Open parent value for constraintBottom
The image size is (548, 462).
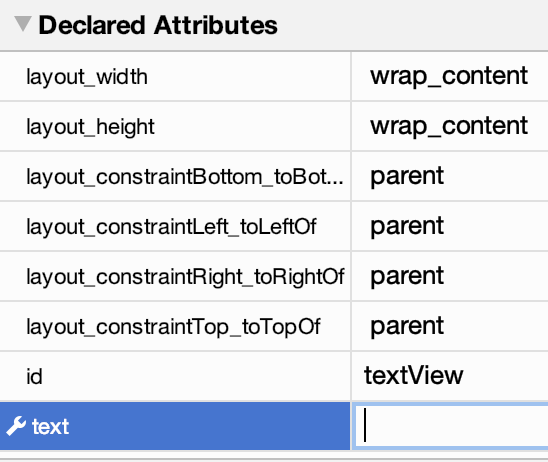coord(407,176)
